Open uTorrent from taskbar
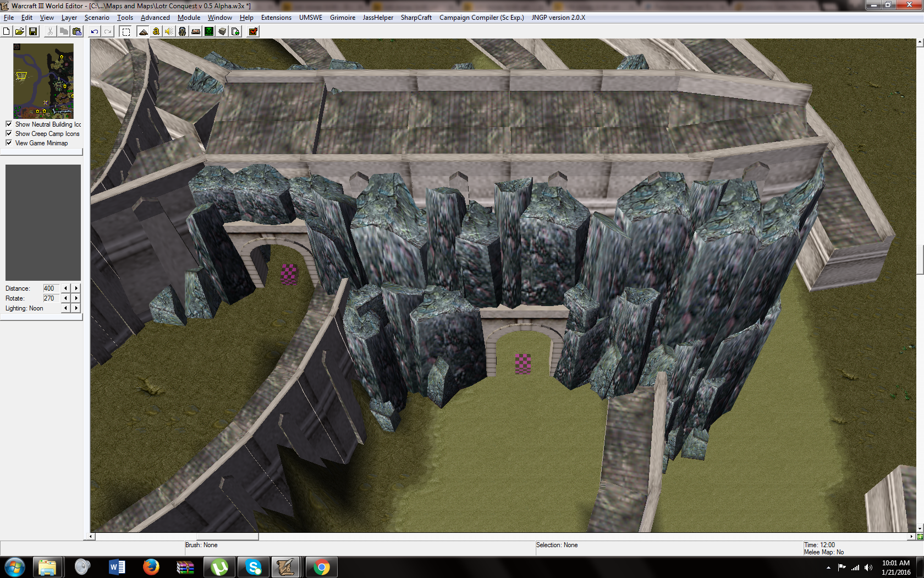924x578 pixels. point(219,567)
